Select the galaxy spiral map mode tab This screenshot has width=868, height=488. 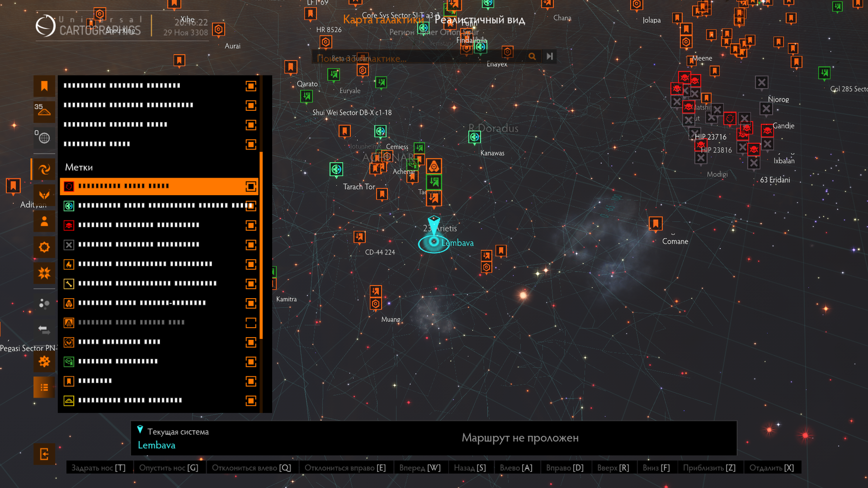coord(44,169)
